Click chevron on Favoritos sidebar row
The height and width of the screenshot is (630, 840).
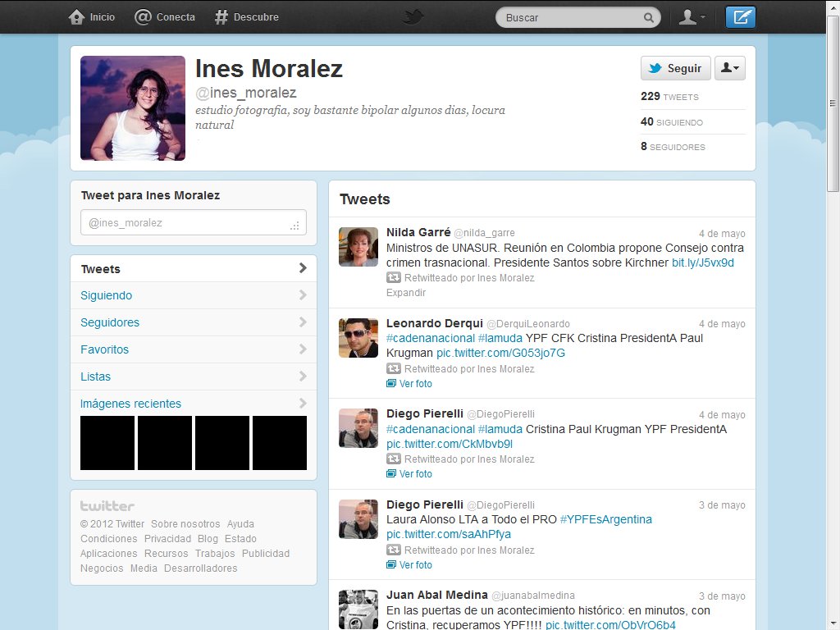[x=303, y=349]
